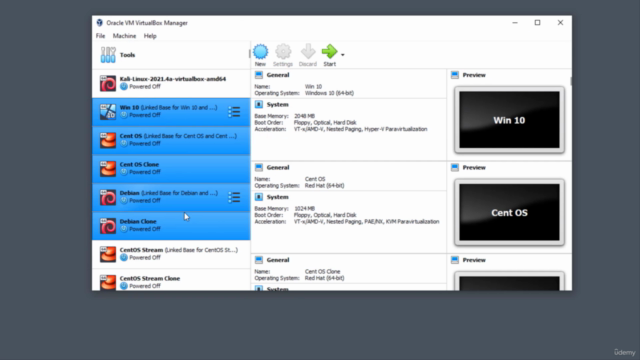
Task: Select Kali-Linux-2021.4a-virtualbox-amd64 in VM list
Action: coord(171,83)
